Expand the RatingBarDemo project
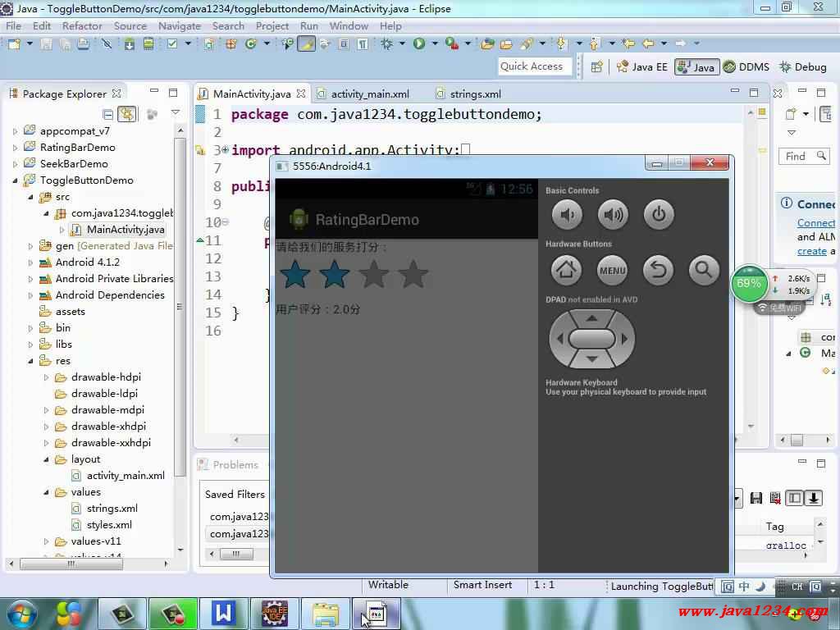This screenshot has height=630, width=840. (x=15, y=148)
